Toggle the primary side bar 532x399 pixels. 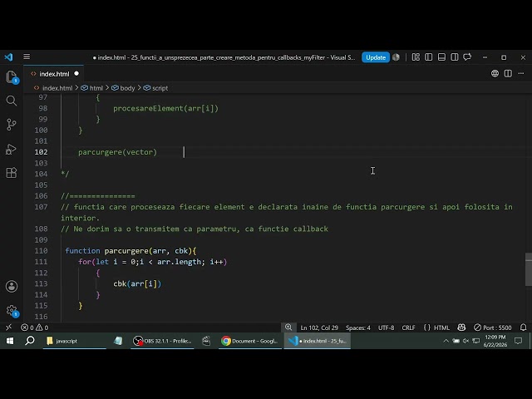[x=429, y=57]
